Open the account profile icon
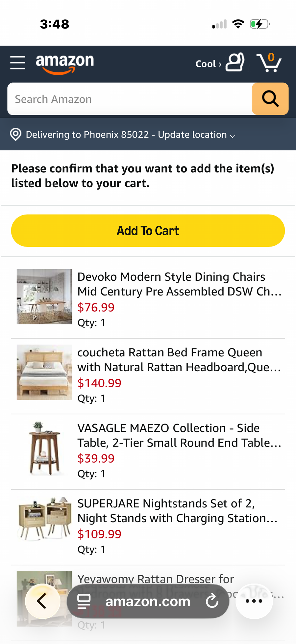Screen dimensions: 296x644 pyautogui.click(x=235, y=63)
